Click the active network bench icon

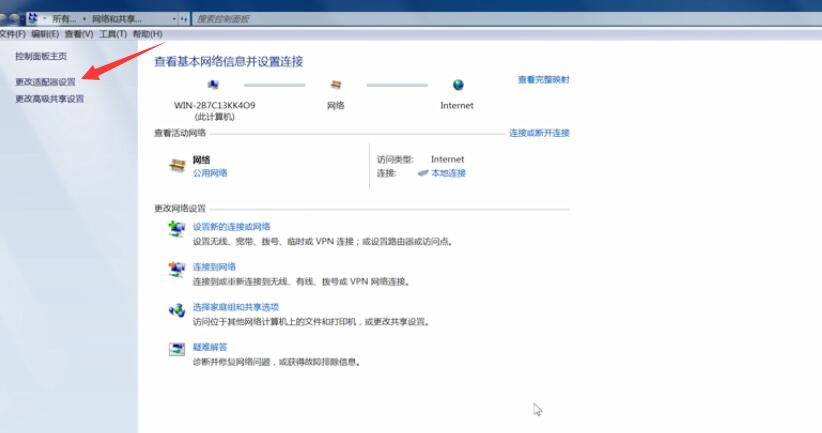click(x=177, y=166)
